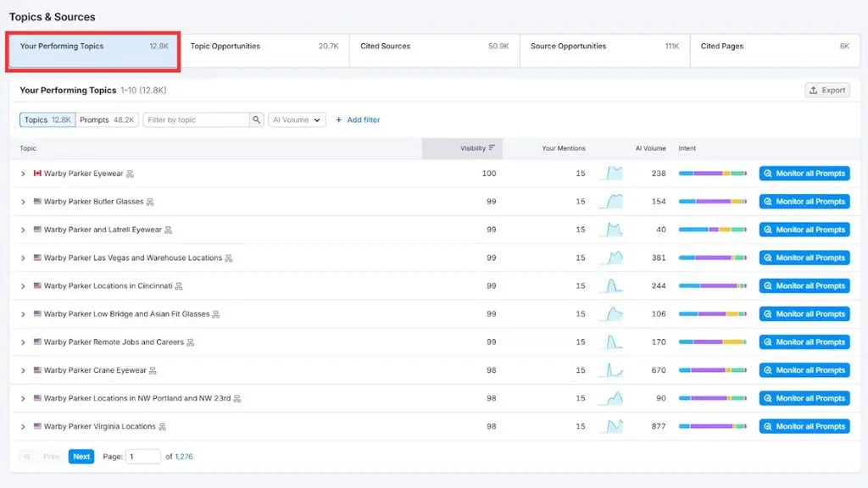Click the plus icon for Add filter
868x488 pixels.
pos(339,119)
